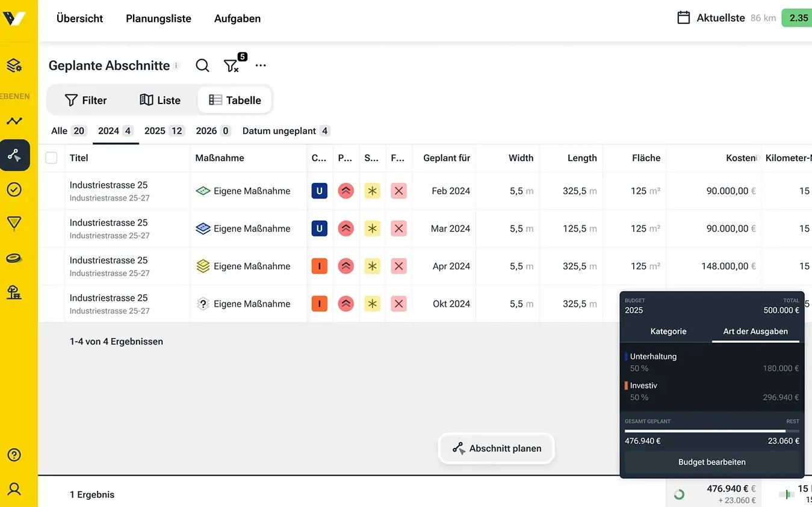Select the Kategorie tab in budget panel
The image size is (812, 507).
click(668, 331)
